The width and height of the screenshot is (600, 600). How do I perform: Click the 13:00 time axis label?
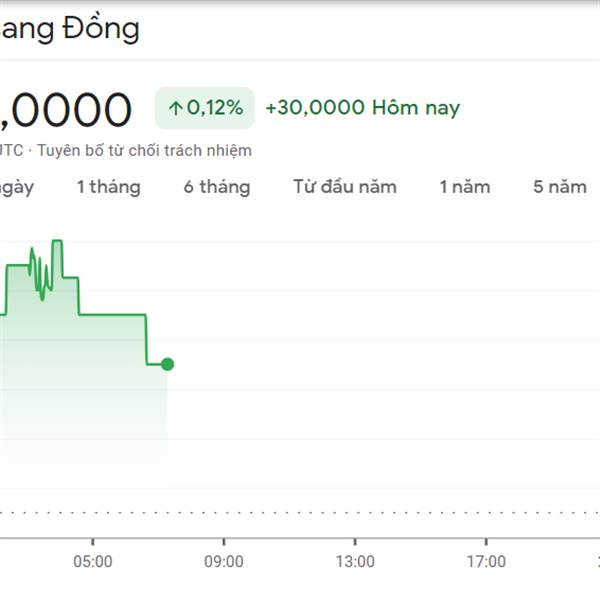355,562
